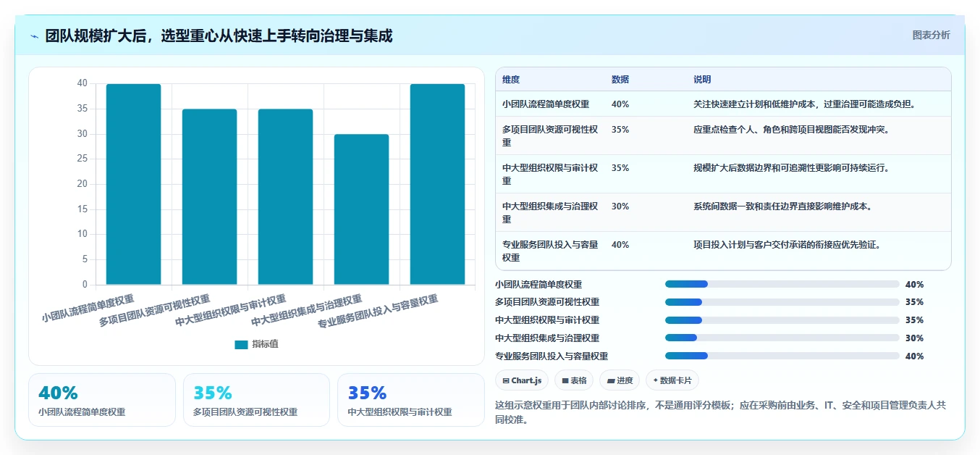Click the bar for 多项目团队资源可视性权重
Screen dimensions: 980x455
point(210,197)
